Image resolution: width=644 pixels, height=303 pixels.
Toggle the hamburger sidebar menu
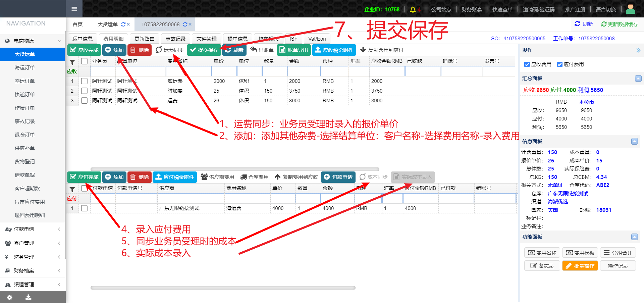coord(74,9)
